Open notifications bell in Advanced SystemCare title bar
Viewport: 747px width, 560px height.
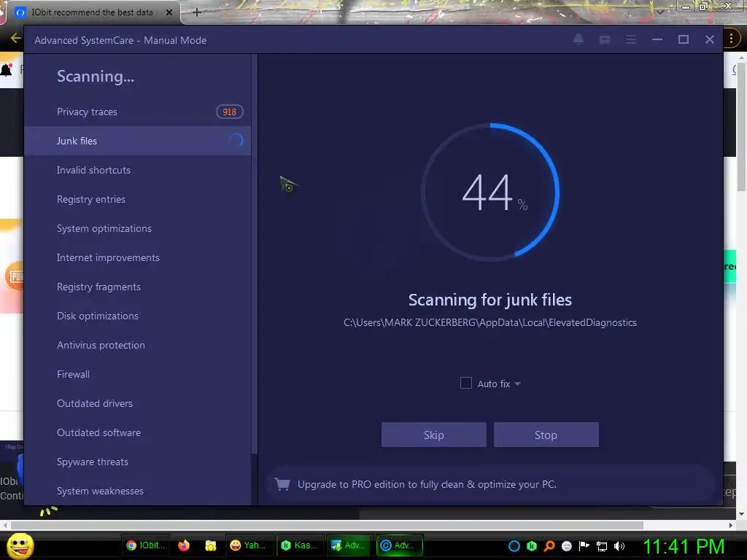[x=578, y=39]
